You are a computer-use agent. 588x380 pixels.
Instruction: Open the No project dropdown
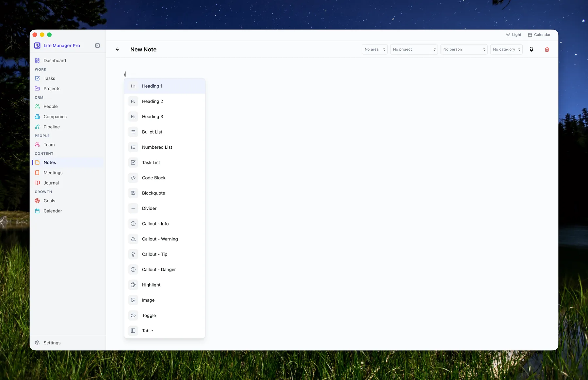click(x=414, y=49)
